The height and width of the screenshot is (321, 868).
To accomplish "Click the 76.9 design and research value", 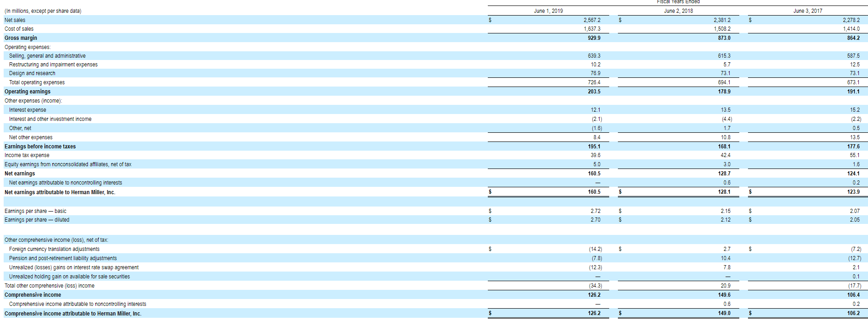I will point(595,73).
